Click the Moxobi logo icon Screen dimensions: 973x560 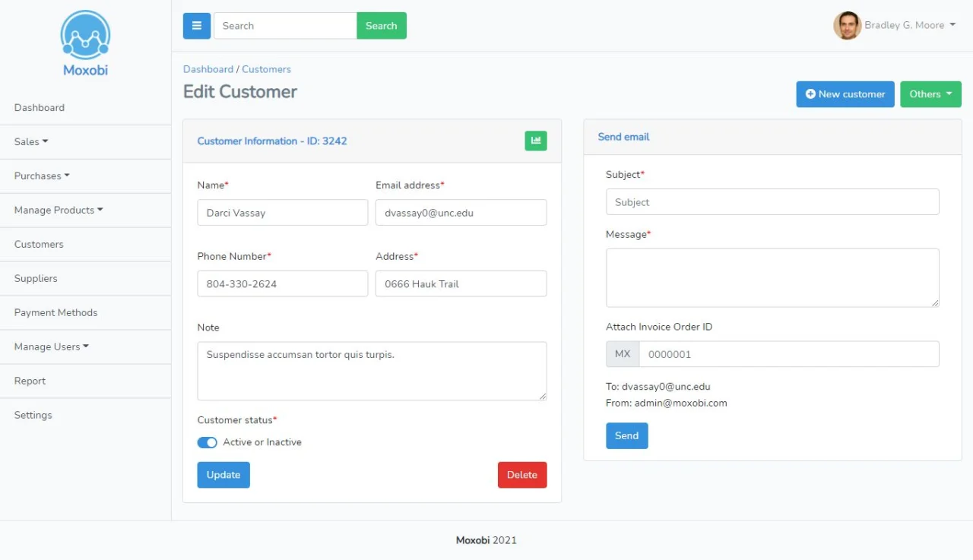[85, 35]
